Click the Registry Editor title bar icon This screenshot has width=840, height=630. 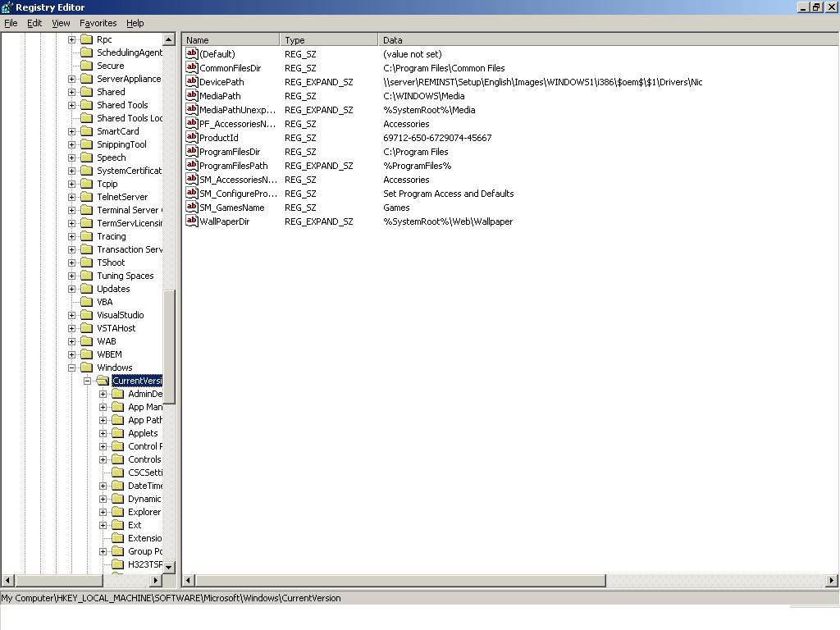point(7,7)
